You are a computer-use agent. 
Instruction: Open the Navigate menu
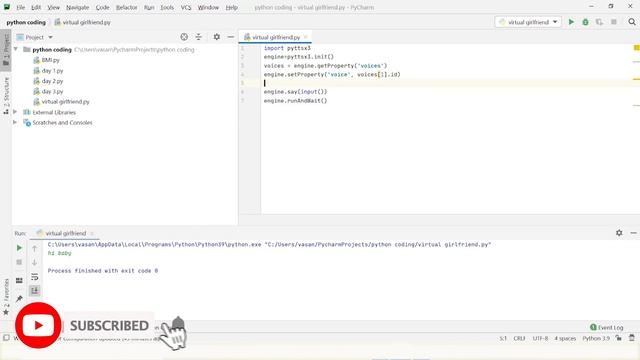[x=78, y=7]
